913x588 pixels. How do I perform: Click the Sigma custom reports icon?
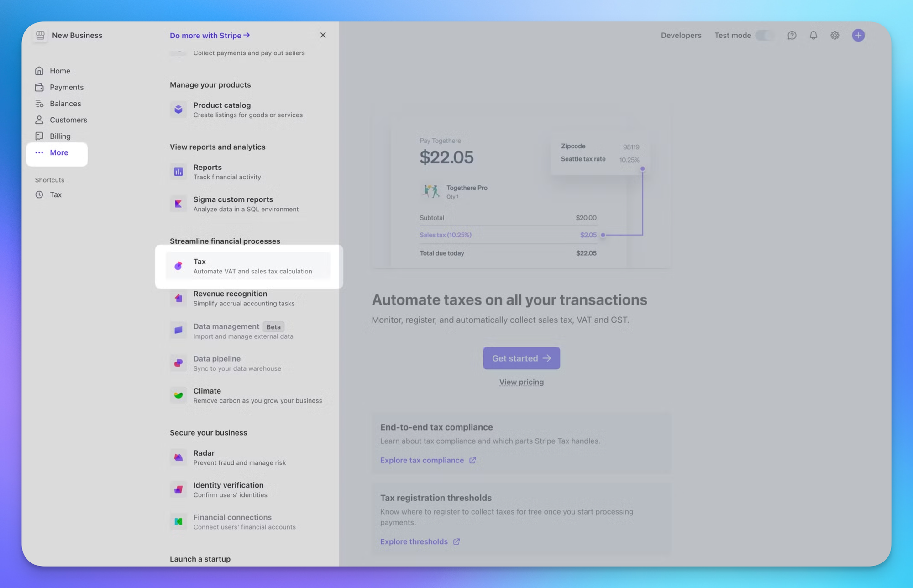pyautogui.click(x=178, y=204)
